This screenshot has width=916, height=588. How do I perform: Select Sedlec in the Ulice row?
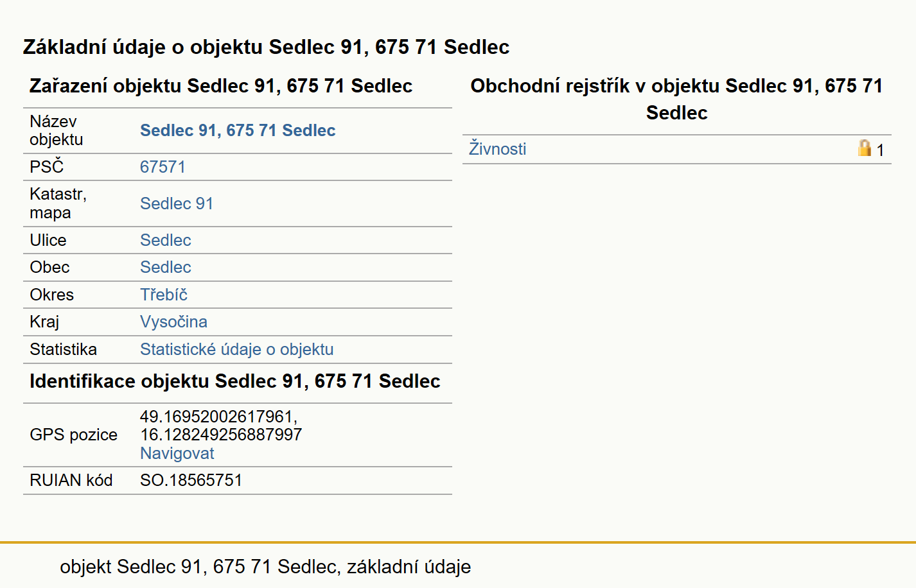(x=166, y=240)
